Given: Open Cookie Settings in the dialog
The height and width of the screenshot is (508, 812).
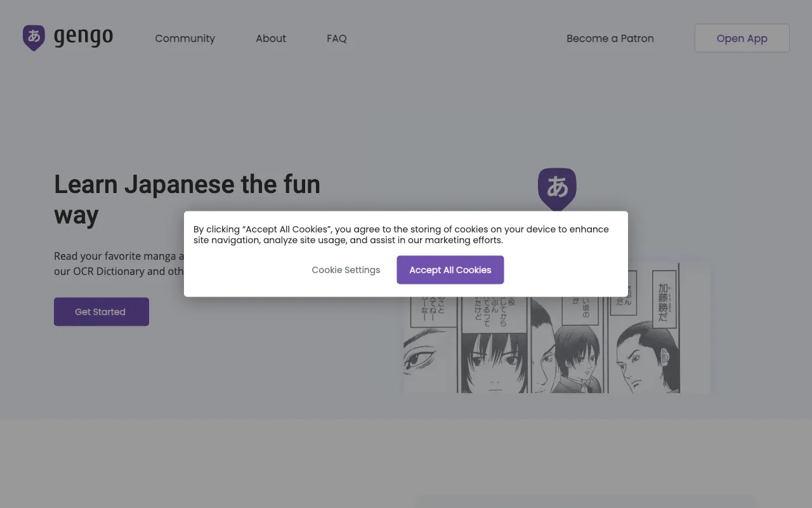Looking at the screenshot, I should (x=346, y=270).
